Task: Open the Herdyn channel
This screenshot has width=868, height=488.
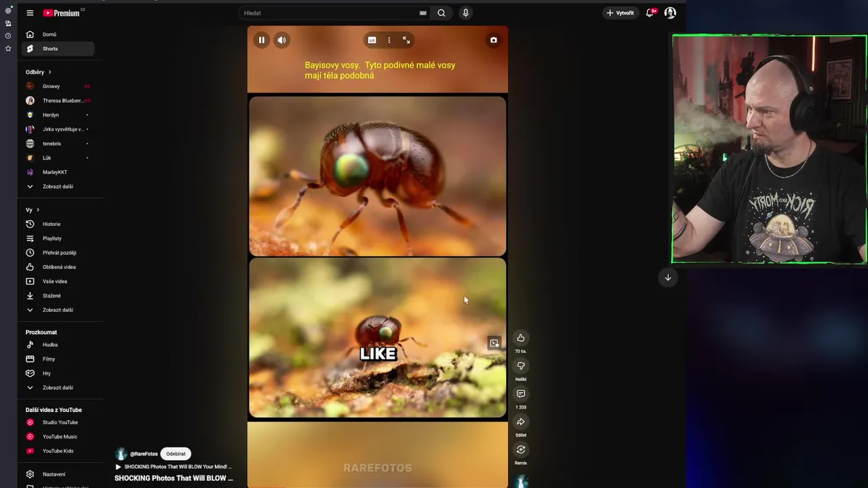Action: (x=58, y=115)
